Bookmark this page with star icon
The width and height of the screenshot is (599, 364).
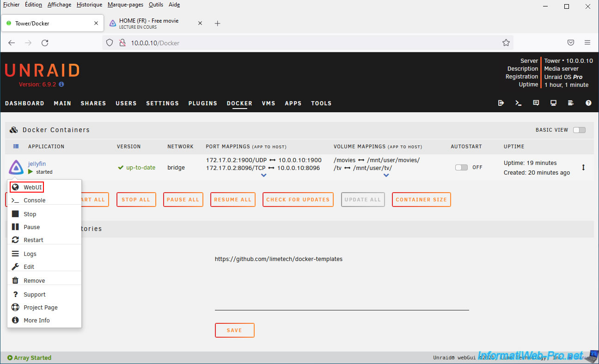coord(506,43)
